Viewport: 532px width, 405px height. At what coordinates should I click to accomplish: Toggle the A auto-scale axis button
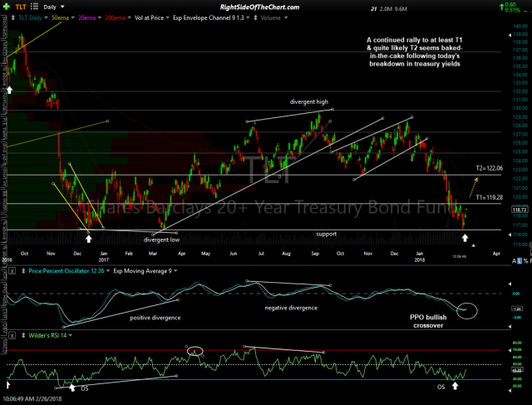[514, 261]
